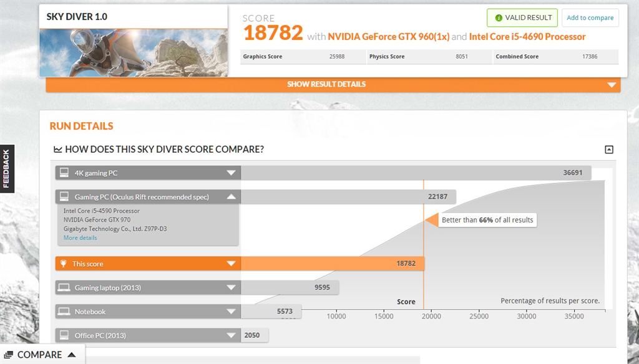Click the laptop icon on Gaming laptop (2013)
639x364 pixels.
click(64, 287)
